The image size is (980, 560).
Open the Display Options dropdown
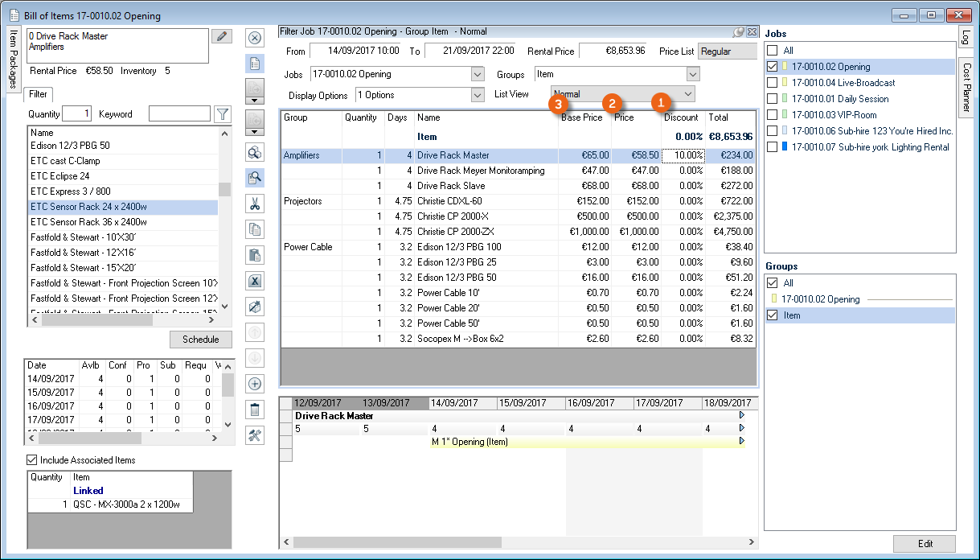click(478, 95)
